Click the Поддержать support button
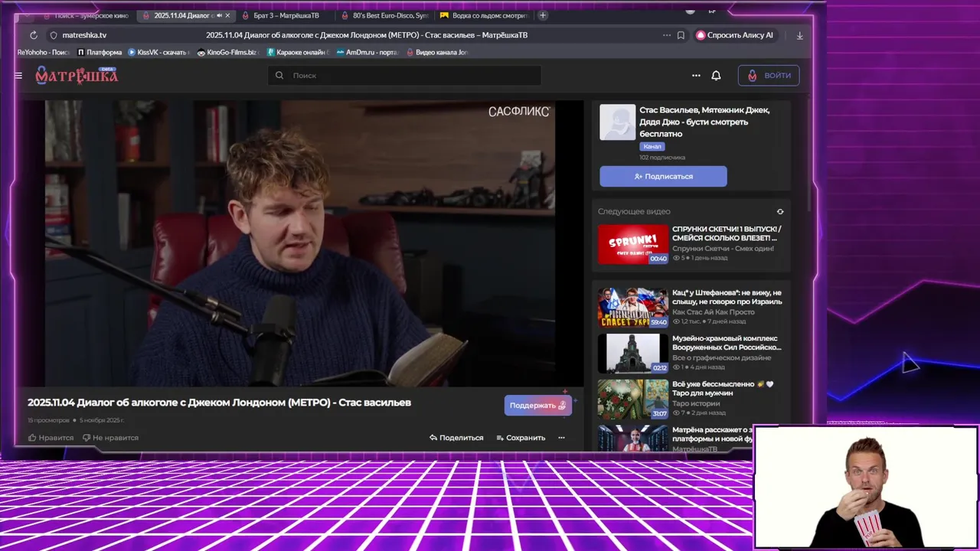Viewport: 980px width, 551px height. tap(537, 406)
